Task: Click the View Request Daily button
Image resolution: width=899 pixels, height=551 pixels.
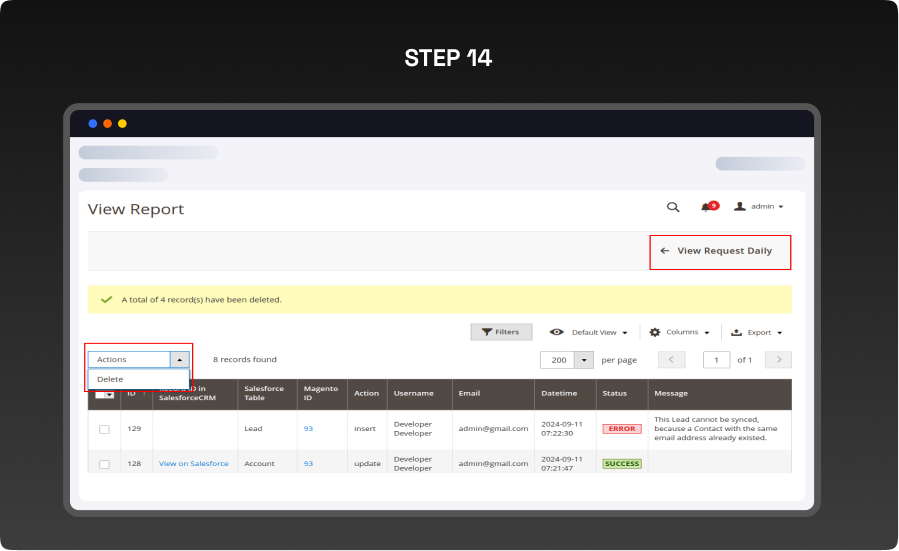Action: [720, 251]
